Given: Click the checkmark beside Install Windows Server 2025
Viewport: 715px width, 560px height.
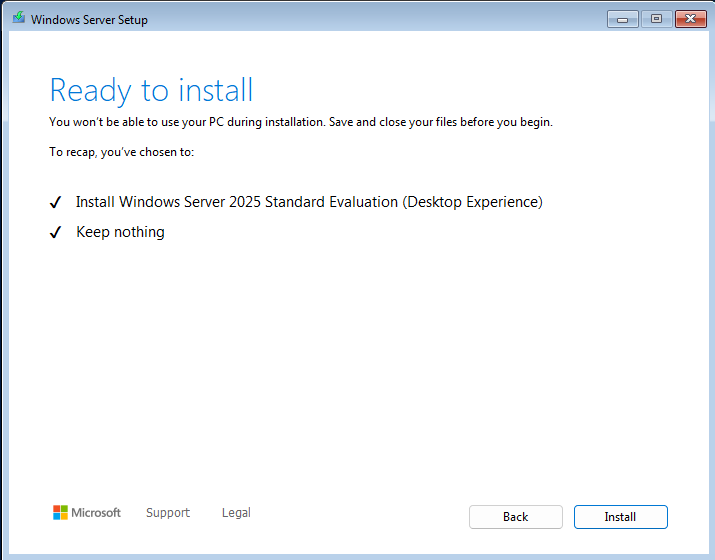Looking at the screenshot, I should pyautogui.click(x=56, y=203).
